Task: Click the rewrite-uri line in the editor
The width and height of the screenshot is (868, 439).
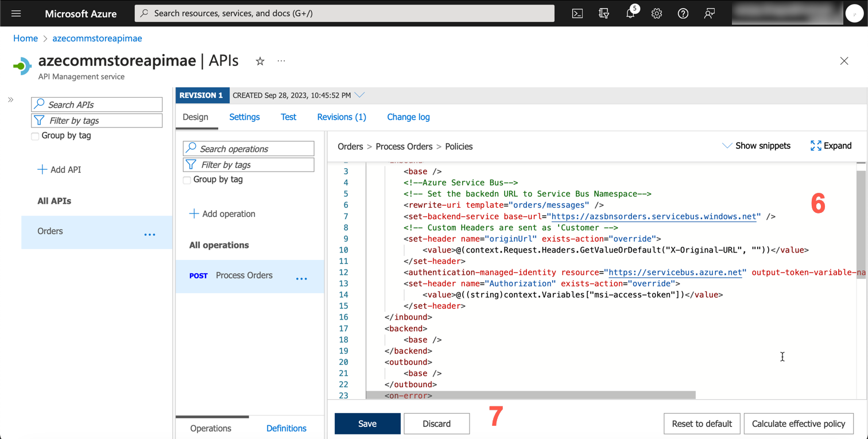Action: [x=503, y=205]
